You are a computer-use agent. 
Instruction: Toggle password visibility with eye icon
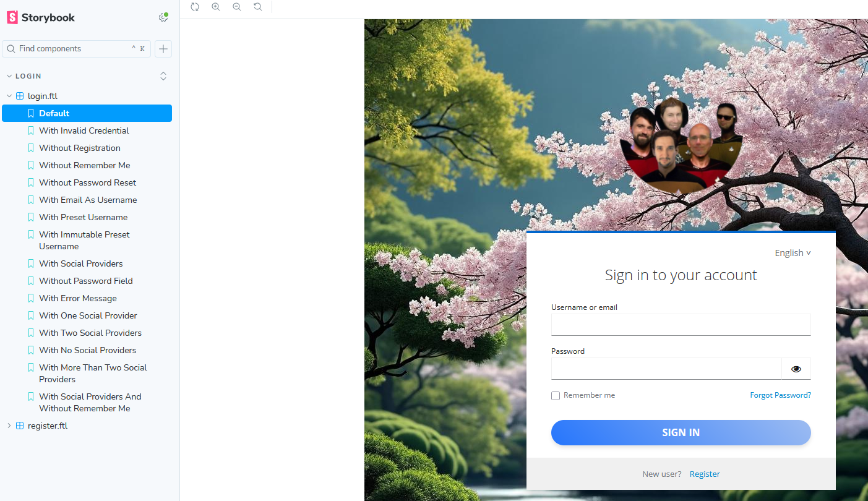click(x=796, y=369)
